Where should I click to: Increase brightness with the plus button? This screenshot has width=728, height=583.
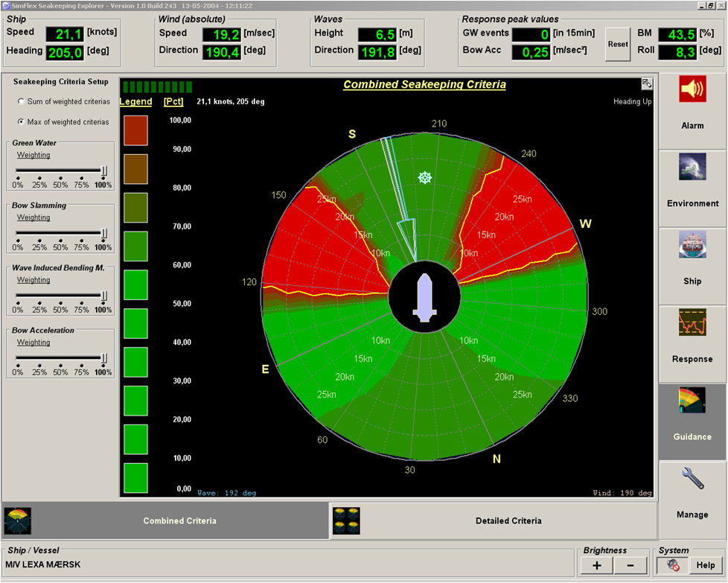click(x=596, y=565)
